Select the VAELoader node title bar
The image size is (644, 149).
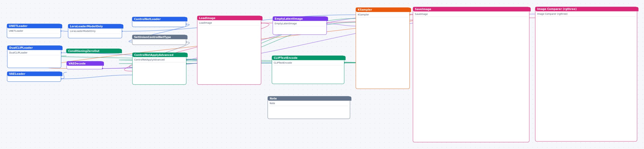[35, 74]
